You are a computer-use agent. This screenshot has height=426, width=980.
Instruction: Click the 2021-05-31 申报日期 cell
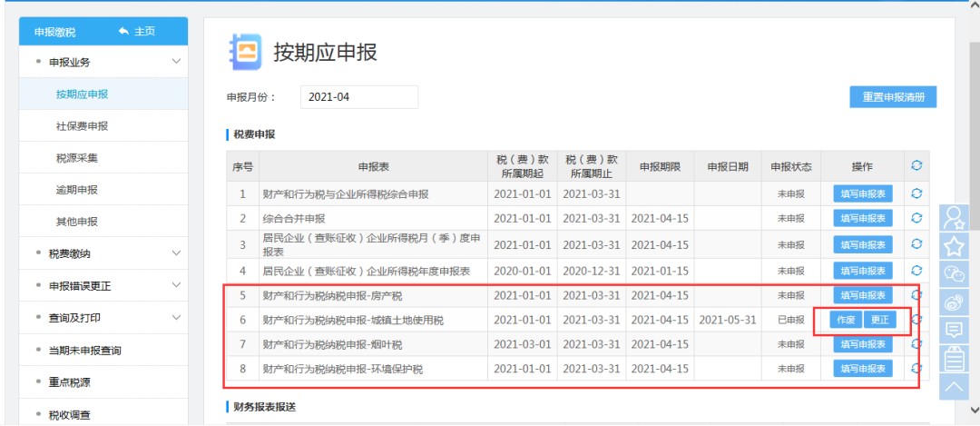728,320
